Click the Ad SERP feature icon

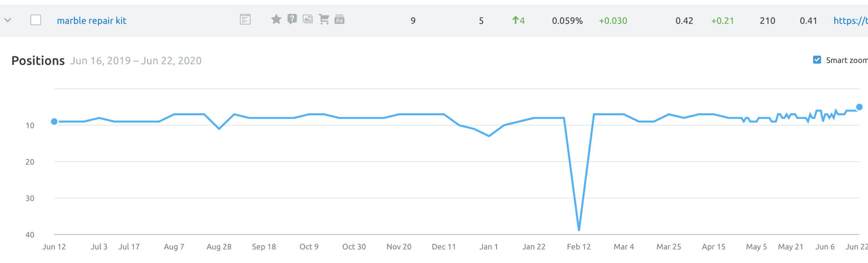pos(339,19)
